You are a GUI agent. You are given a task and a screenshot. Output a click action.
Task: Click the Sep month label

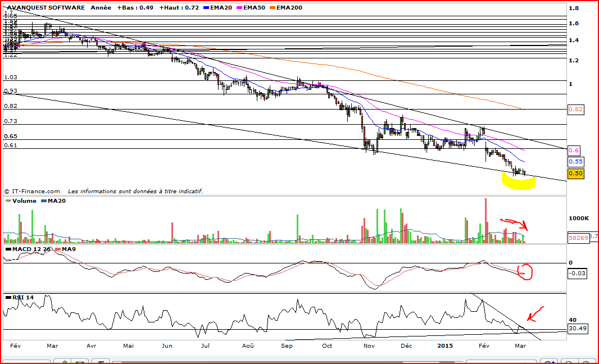pos(287,345)
